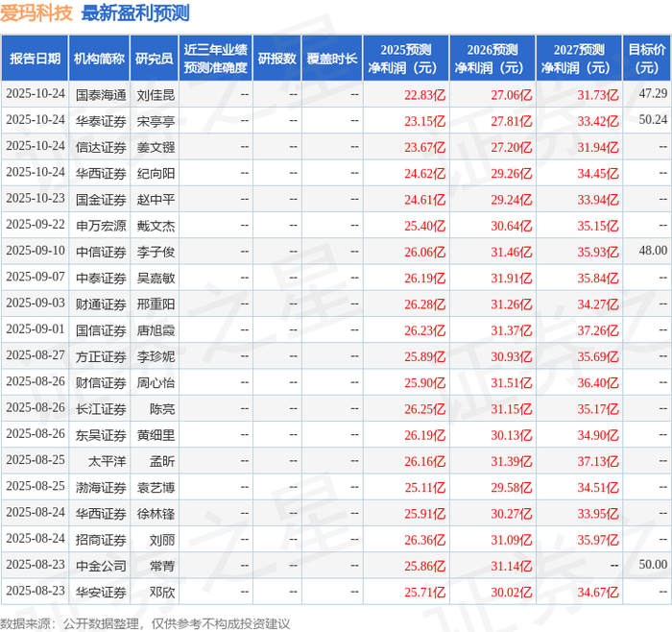Click the 24.62亿 profit forecast
This screenshot has height=632, width=672.
pos(424,174)
